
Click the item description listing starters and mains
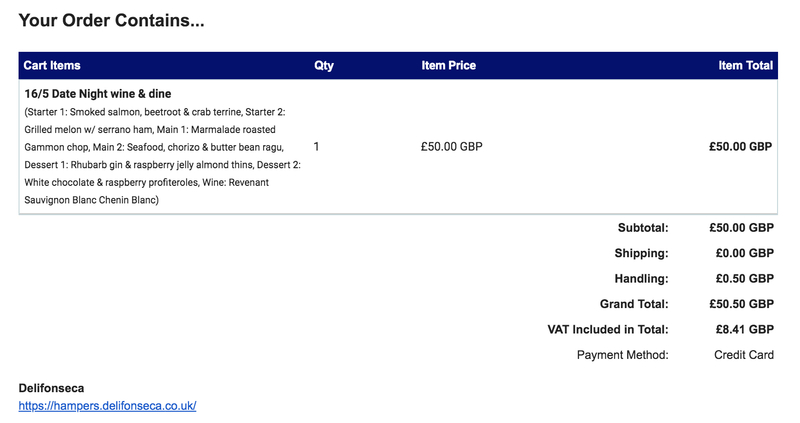pyautogui.click(x=160, y=155)
